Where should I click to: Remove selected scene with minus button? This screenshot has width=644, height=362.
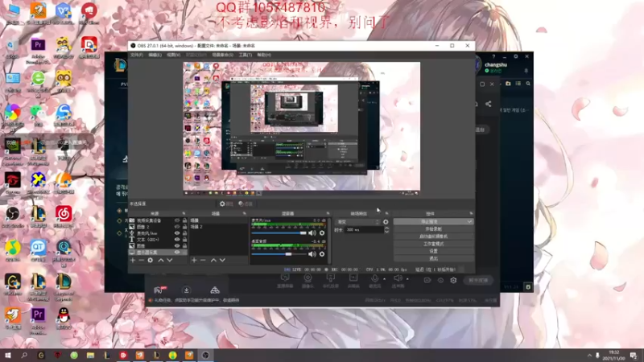[203, 260]
